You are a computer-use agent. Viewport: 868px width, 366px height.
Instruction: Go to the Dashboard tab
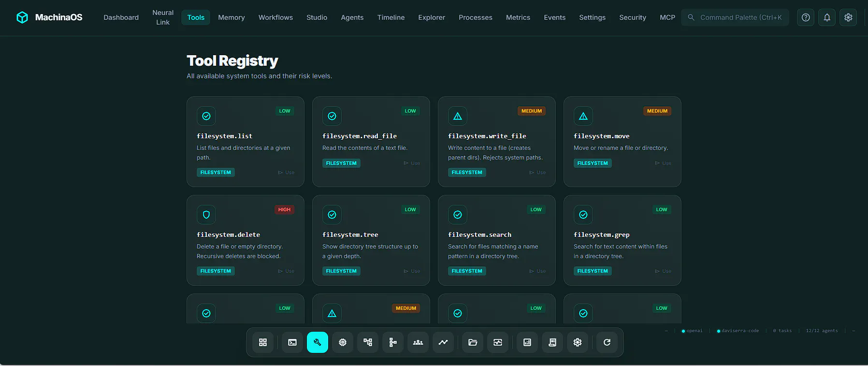click(121, 17)
